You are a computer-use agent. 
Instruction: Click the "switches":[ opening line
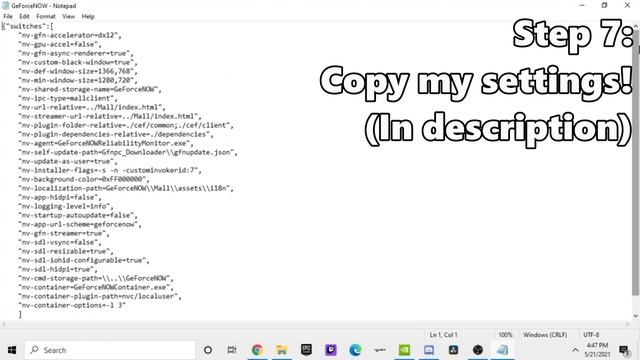click(27, 26)
